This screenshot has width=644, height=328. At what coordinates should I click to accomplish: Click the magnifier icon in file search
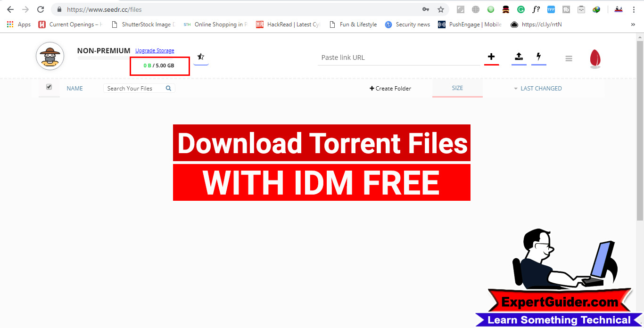click(168, 88)
